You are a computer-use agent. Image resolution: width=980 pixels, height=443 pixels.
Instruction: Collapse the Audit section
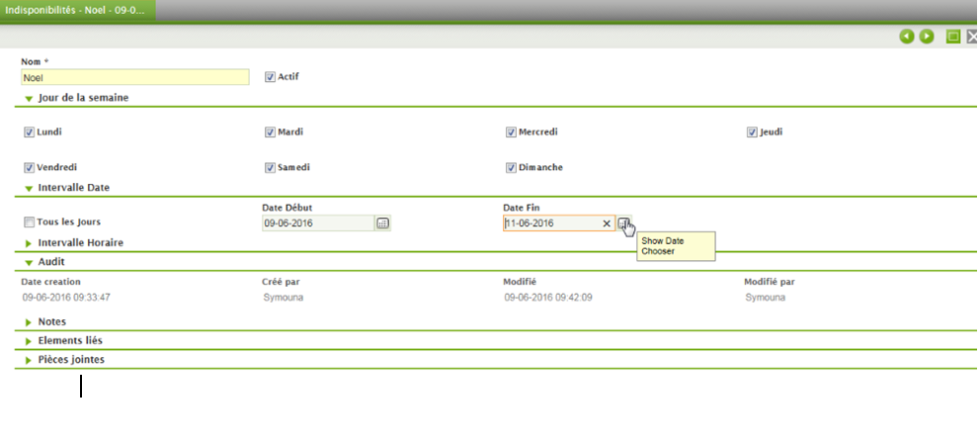pyautogui.click(x=29, y=263)
